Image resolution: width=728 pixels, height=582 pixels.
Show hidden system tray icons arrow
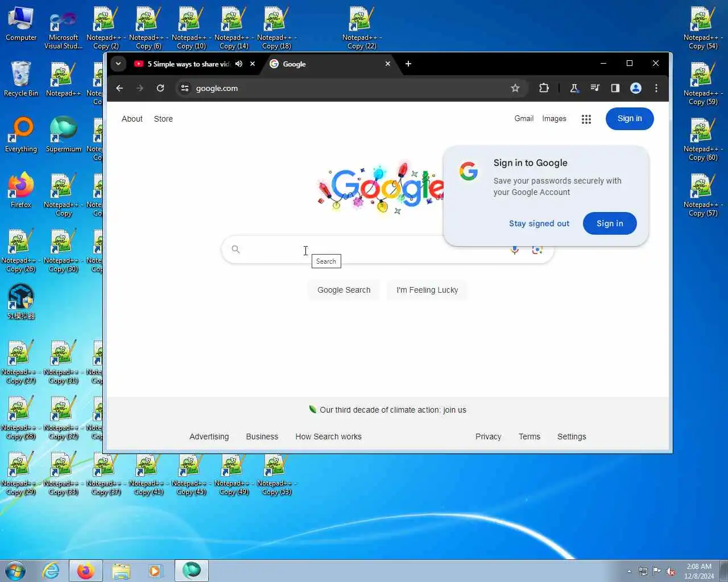pyautogui.click(x=629, y=571)
